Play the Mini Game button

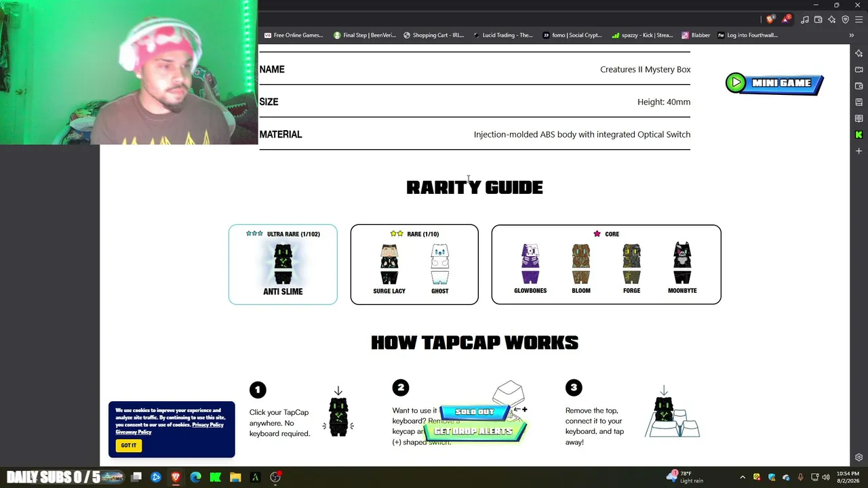point(774,83)
